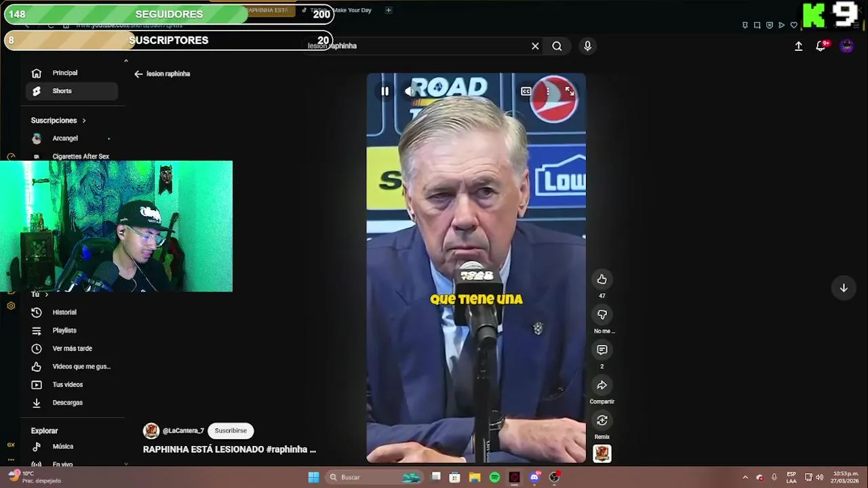Expand the Tú section chevron
The width and height of the screenshot is (868, 488).
point(46,295)
